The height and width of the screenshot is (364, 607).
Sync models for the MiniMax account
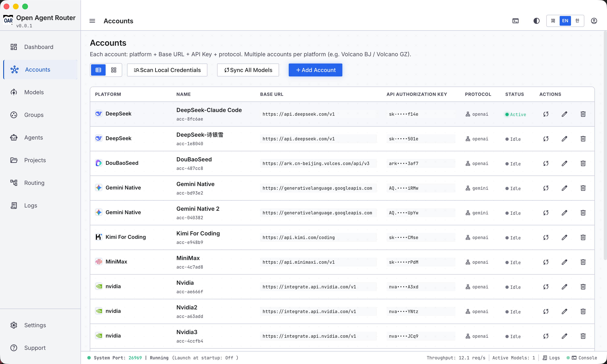546,262
